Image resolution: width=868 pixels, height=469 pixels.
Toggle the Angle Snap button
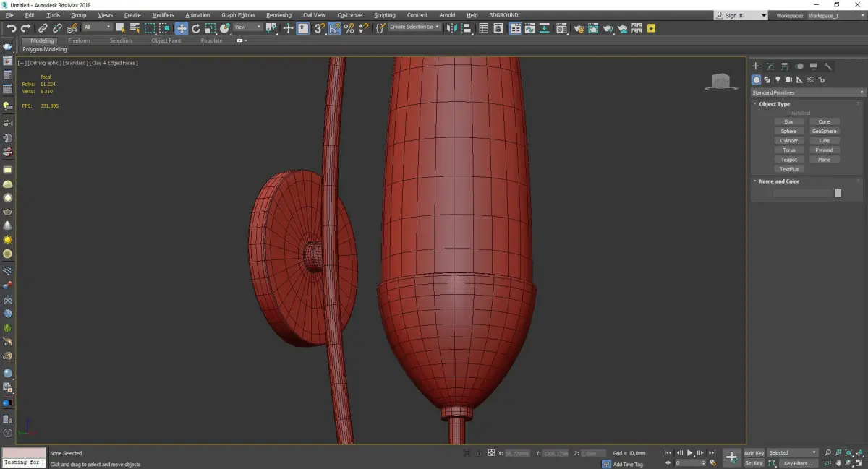[335, 28]
